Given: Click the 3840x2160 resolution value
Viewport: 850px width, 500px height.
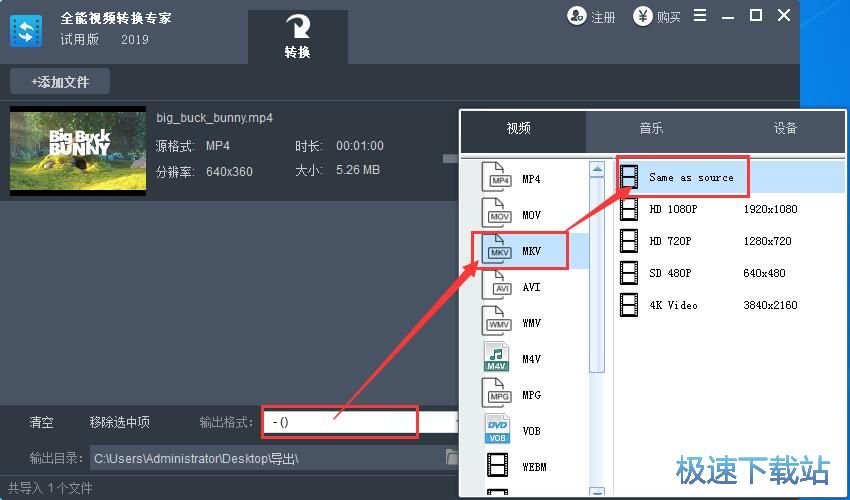Looking at the screenshot, I should point(770,305).
